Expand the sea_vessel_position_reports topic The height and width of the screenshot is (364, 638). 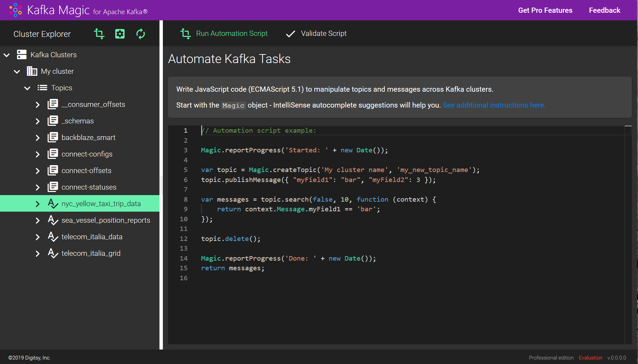(38, 220)
